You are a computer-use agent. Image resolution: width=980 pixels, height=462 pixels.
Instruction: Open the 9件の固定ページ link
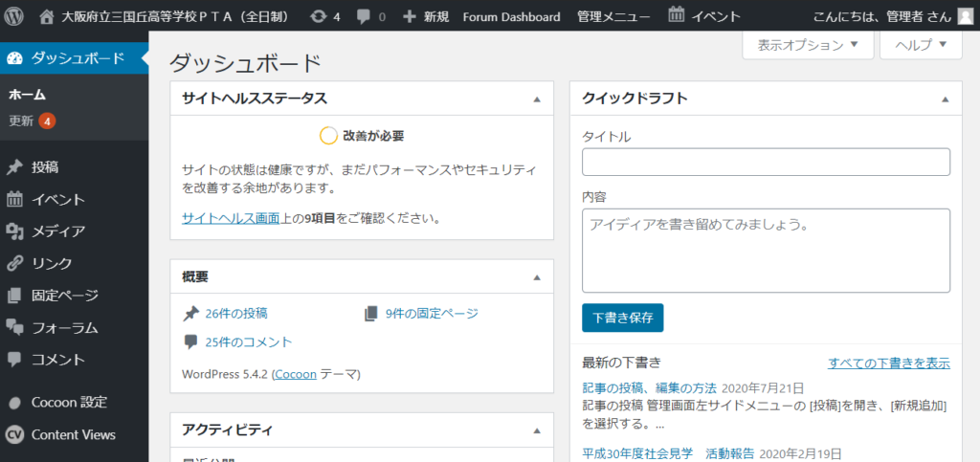pos(432,314)
